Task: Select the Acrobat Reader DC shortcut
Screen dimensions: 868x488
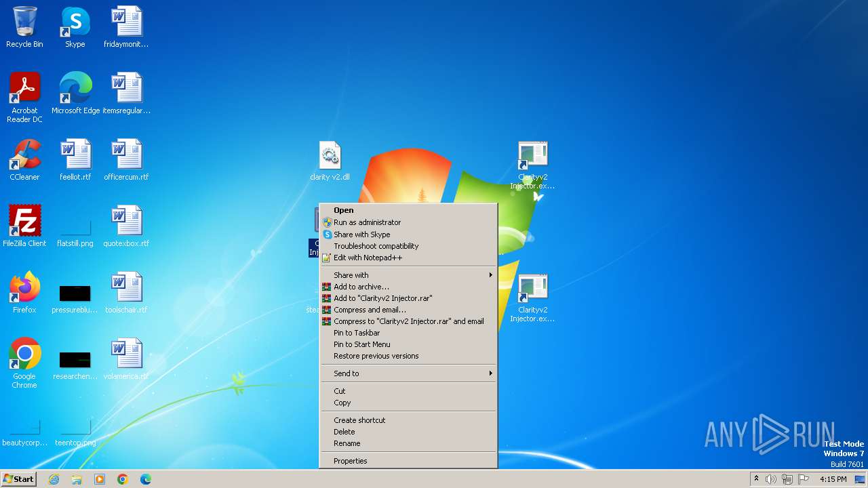Action: 24,98
